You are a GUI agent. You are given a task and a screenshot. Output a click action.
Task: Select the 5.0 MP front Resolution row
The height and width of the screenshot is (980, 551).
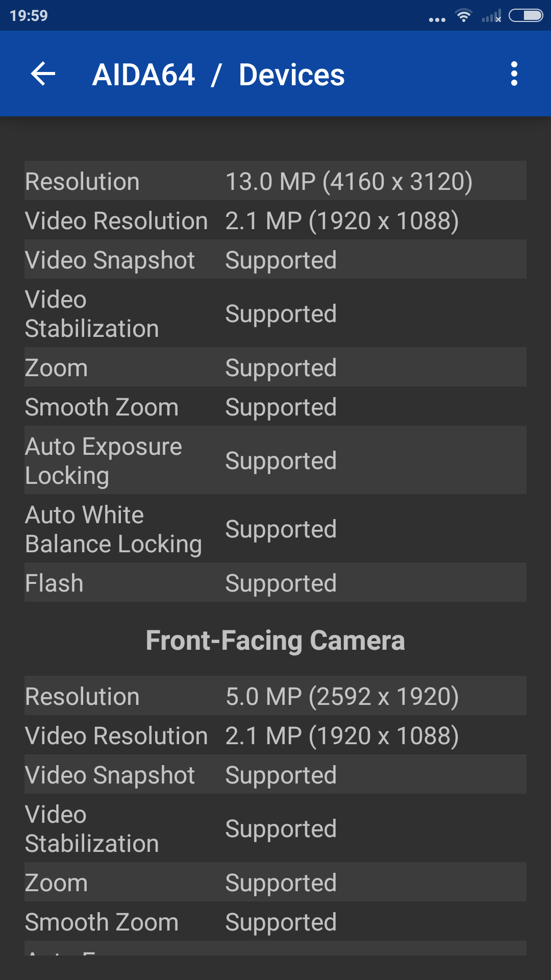pyautogui.click(x=275, y=696)
